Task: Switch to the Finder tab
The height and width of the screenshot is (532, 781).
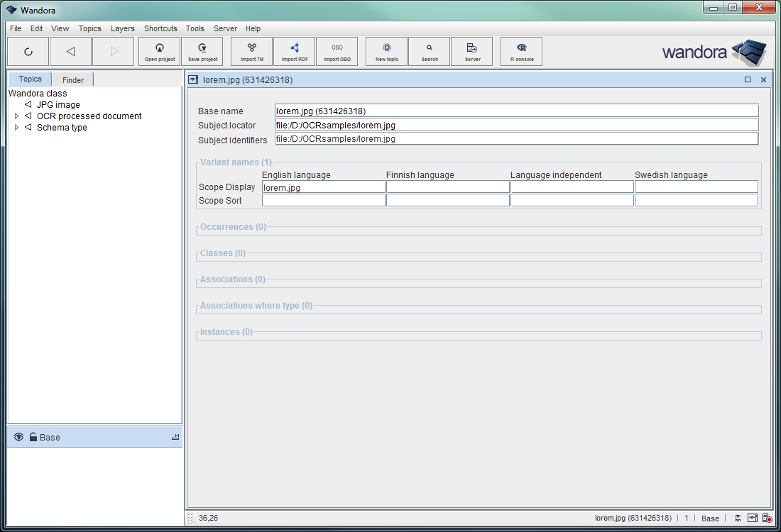Action: pyautogui.click(x=73, y=80)
